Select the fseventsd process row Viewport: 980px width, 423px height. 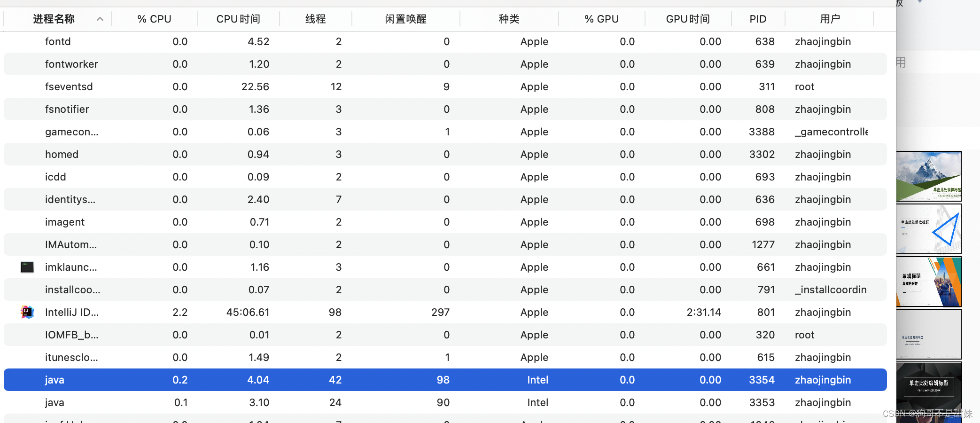pyautogui.click(x=445, y=86)
